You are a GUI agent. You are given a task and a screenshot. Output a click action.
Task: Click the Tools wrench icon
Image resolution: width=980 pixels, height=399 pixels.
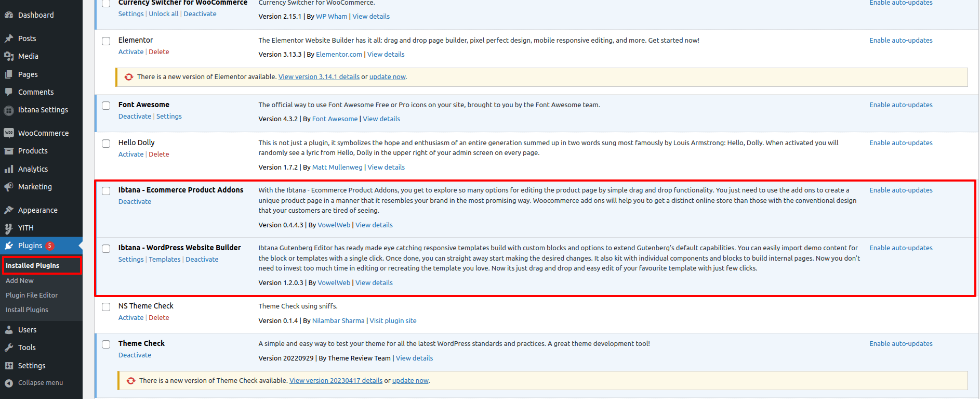pos(9,347)
